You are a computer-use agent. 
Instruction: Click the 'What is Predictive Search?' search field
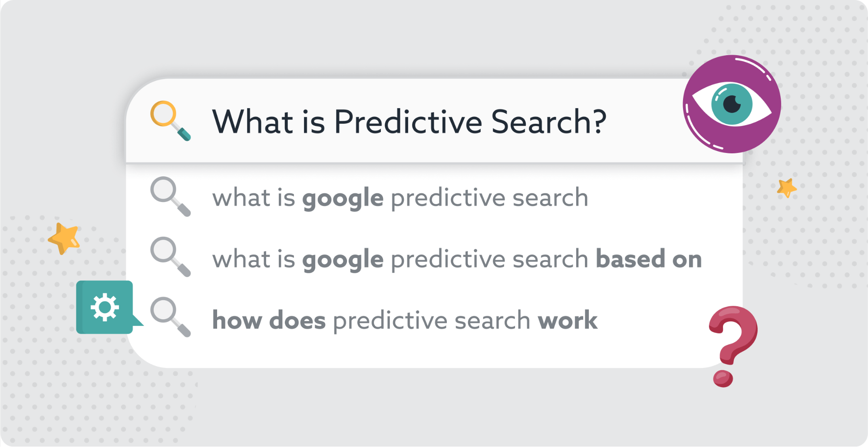coord(434,121)
